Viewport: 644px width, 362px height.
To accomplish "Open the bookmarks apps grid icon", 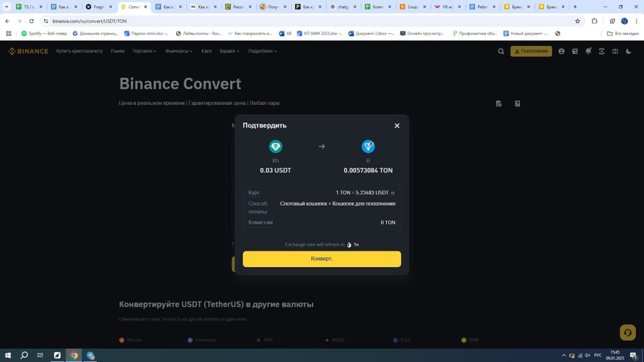I will click(9, 33).
